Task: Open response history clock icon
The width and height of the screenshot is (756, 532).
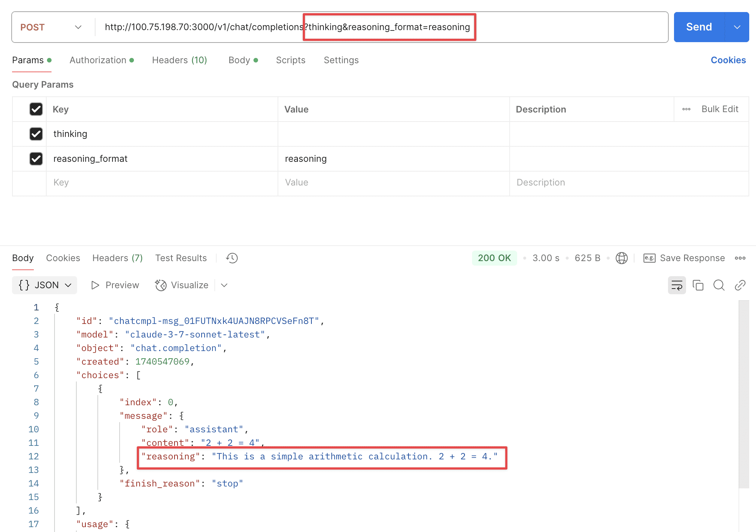Action: click(232, 258)
